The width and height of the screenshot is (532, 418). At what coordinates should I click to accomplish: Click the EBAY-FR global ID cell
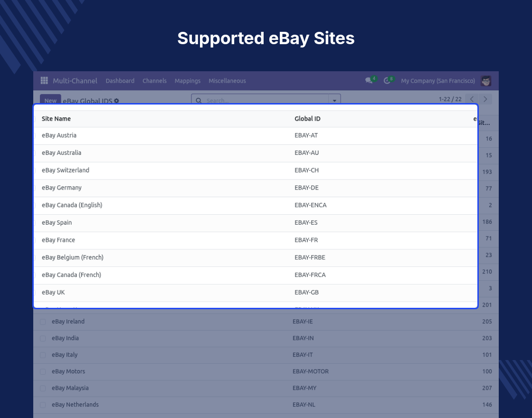pos(306,240)
